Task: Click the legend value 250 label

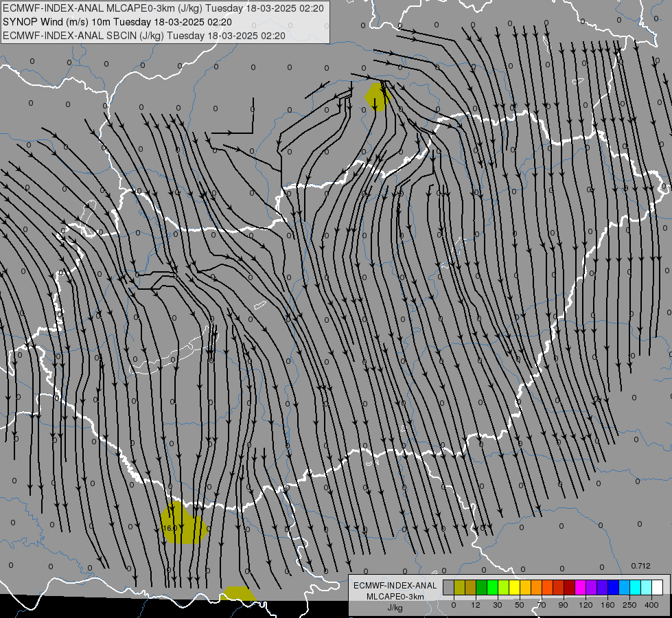Action: [x=629, y=605]
